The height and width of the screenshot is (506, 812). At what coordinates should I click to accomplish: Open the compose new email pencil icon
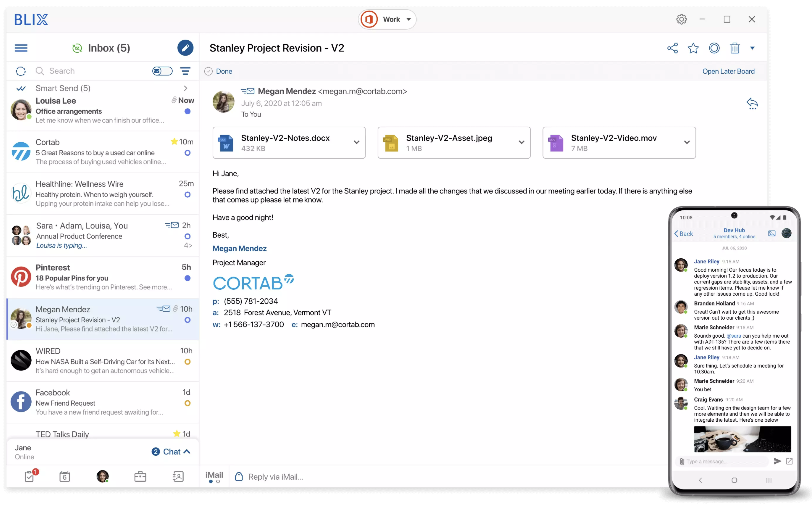click(186, 48)
